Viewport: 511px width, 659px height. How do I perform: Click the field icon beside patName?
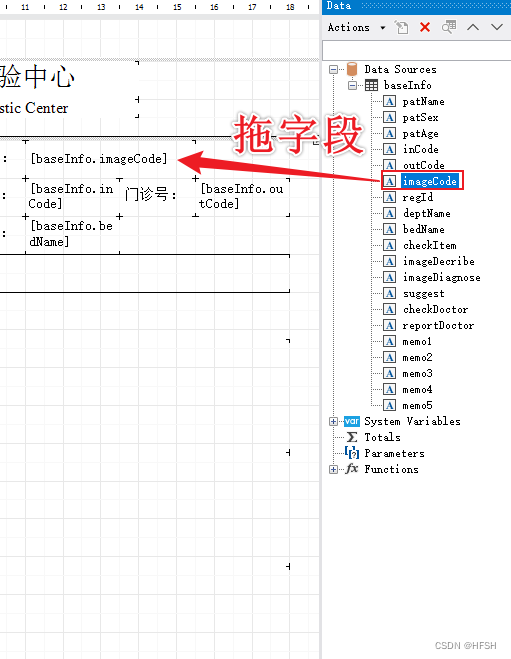(x=390, y=102)
